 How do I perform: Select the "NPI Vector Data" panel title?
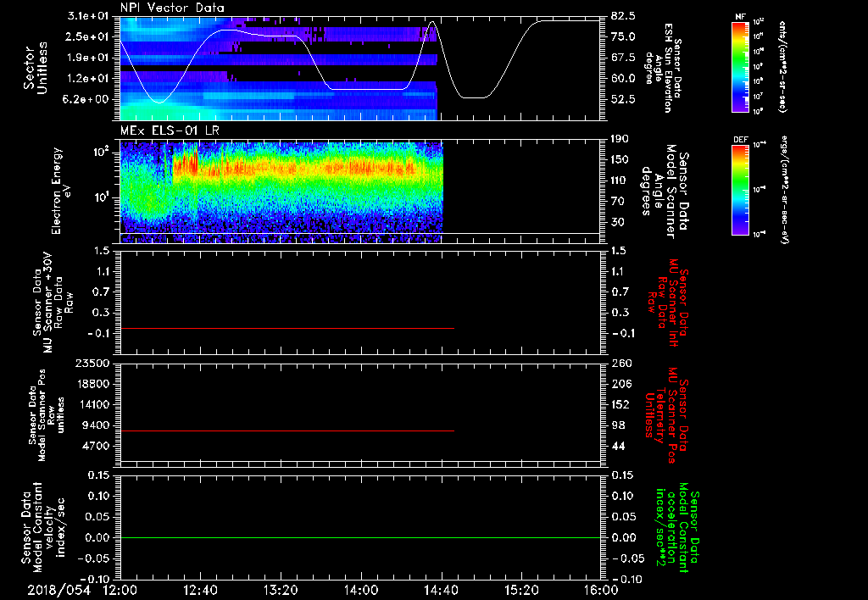point(172,8)
